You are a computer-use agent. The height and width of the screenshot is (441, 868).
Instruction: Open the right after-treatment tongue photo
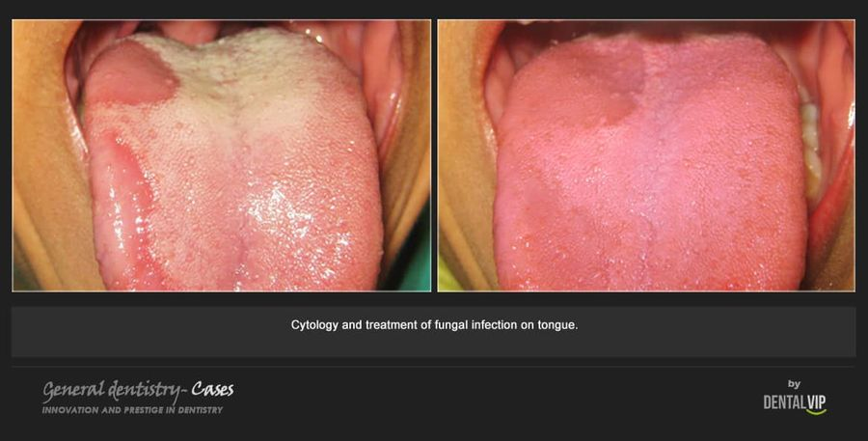point(646,155)
